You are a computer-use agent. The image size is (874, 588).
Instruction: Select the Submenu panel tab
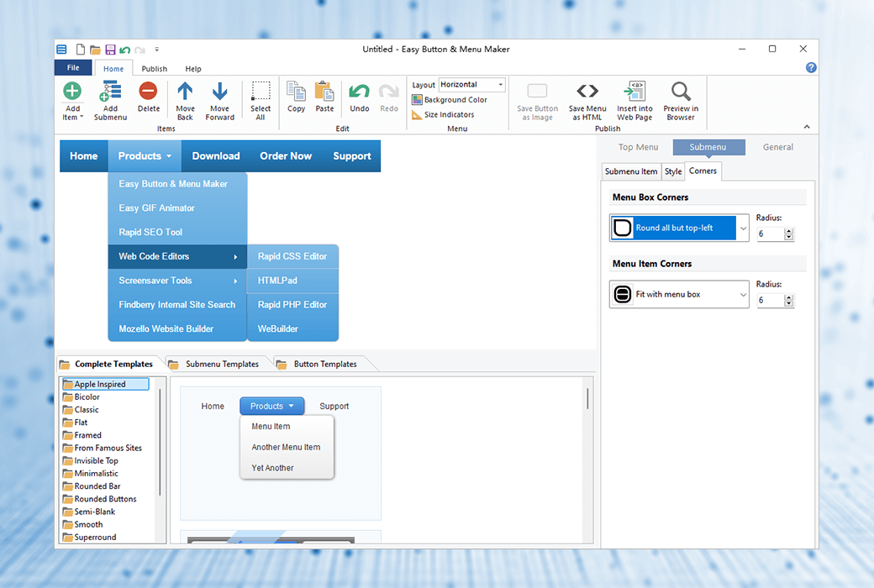click(708, 147)
